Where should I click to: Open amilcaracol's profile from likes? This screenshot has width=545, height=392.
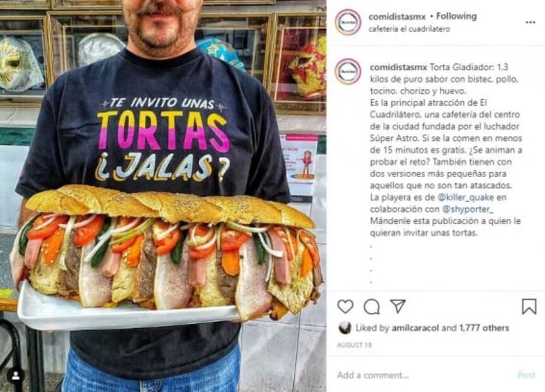tap(415, 328)
